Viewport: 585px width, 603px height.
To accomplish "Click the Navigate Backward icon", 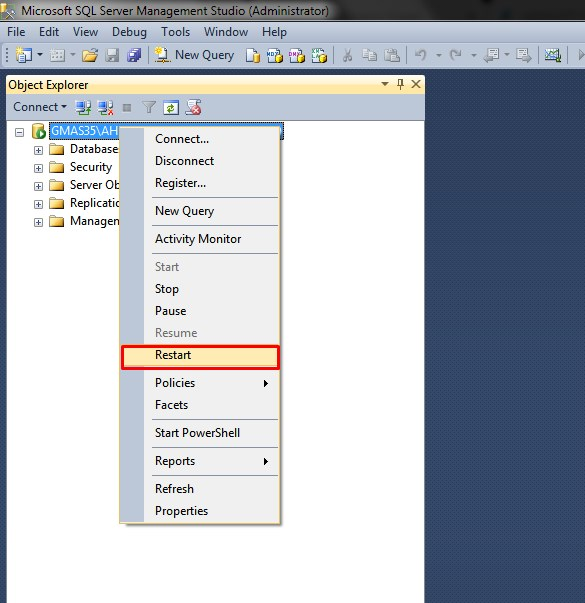I will tap(492, 55).
